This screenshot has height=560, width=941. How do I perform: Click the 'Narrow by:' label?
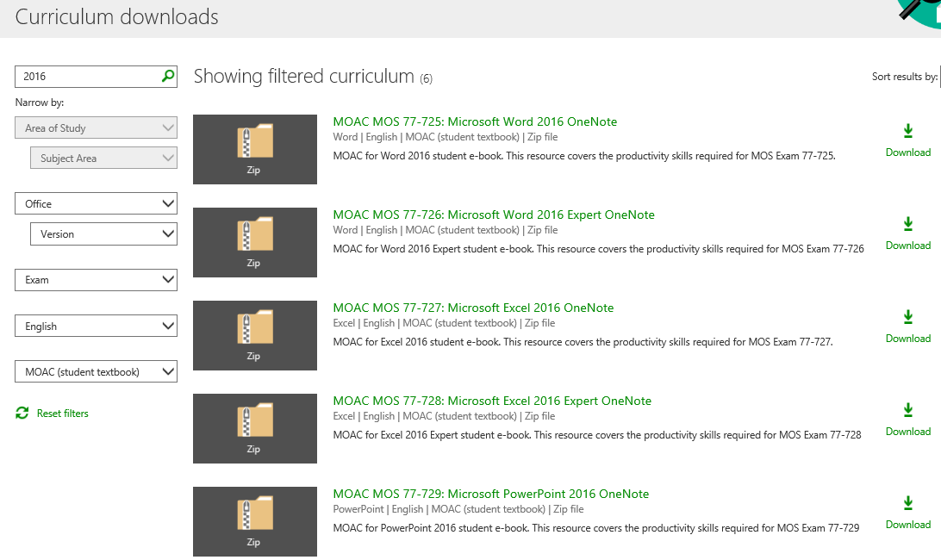(x=40, y=103)
